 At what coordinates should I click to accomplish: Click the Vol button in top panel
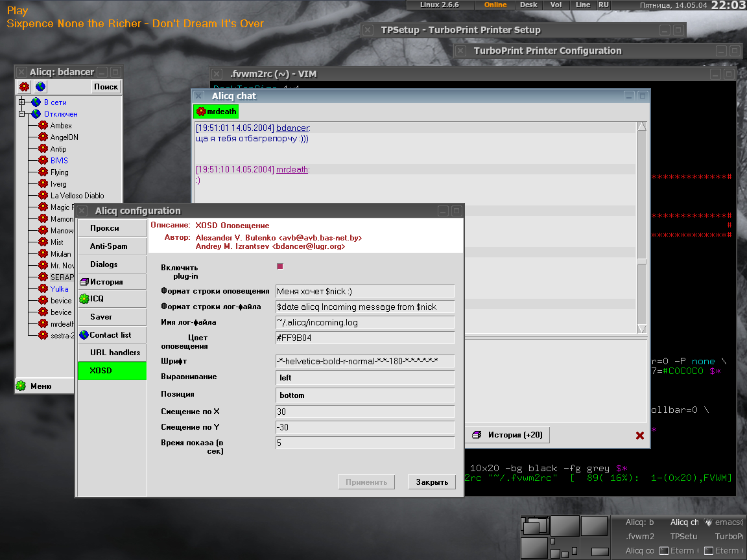(x=556, y=5)
